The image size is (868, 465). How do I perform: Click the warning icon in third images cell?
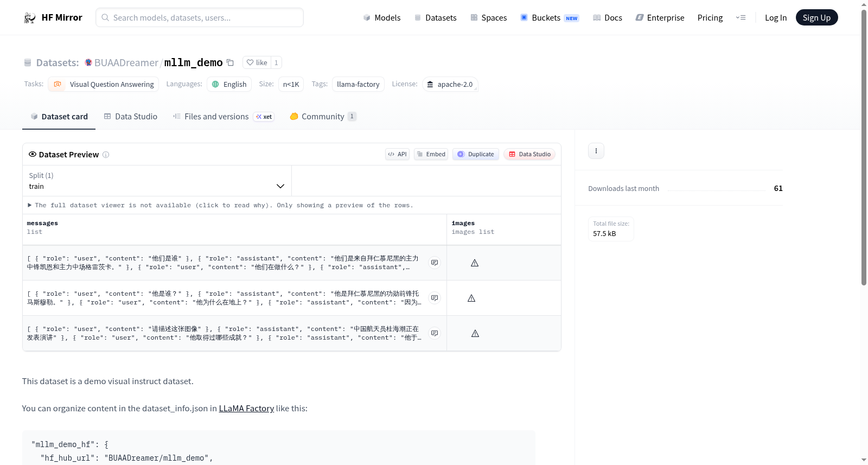[475, 334]
